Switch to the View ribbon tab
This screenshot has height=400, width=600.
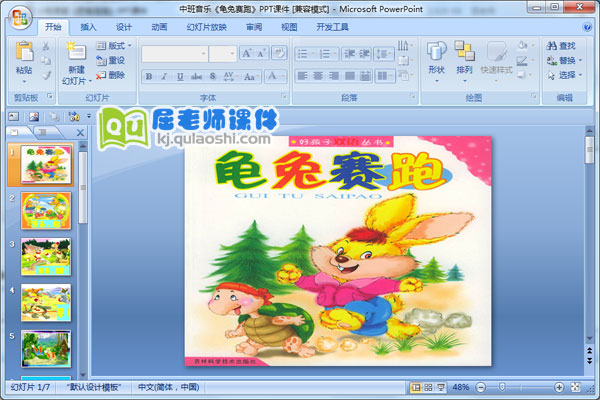point(289,27)
